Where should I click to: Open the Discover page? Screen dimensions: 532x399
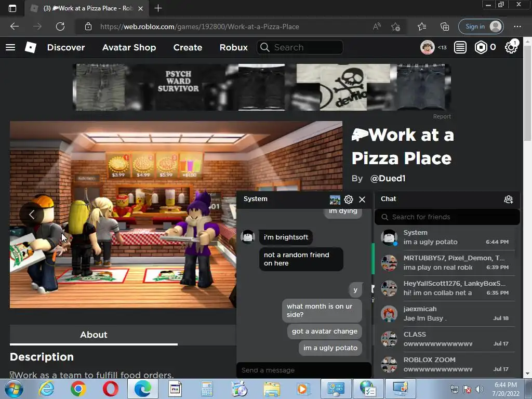coord(66,47)
